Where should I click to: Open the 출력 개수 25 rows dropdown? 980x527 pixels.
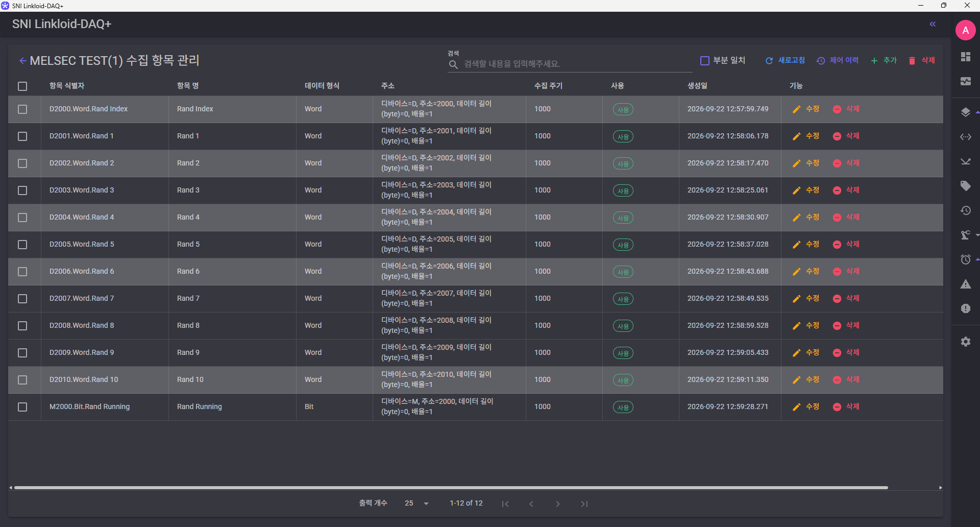(x=417, y=504)
